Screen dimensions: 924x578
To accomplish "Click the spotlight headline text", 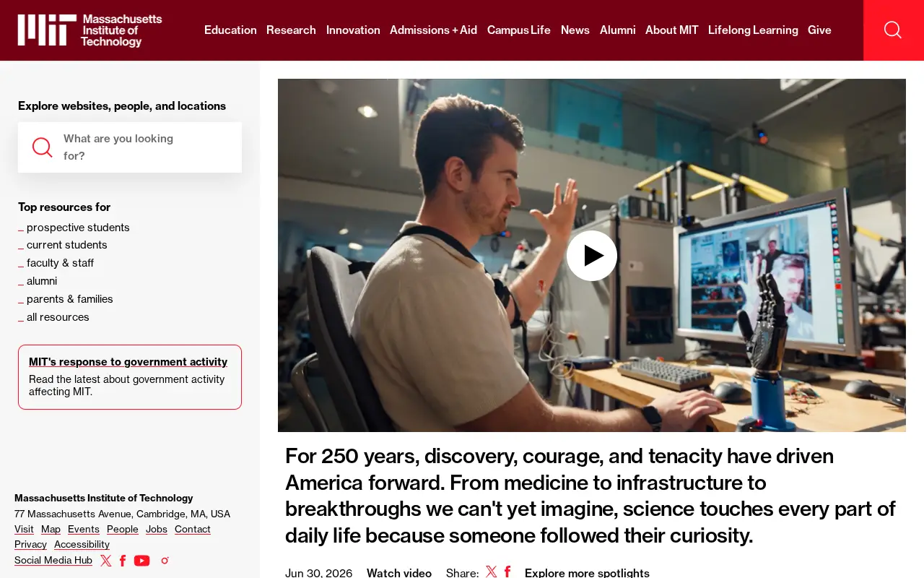I will [x=590, y=496].
